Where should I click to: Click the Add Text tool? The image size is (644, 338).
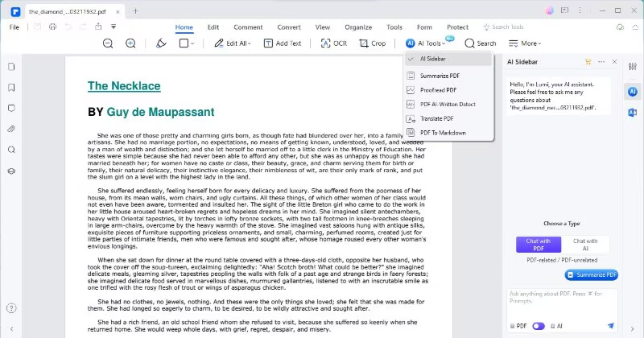point(283,43)
